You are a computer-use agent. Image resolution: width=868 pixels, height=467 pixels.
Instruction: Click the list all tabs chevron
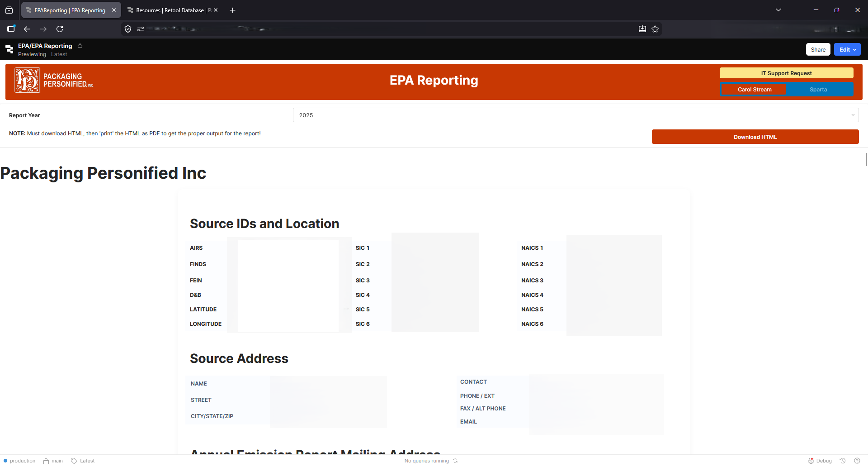(778, 10)
